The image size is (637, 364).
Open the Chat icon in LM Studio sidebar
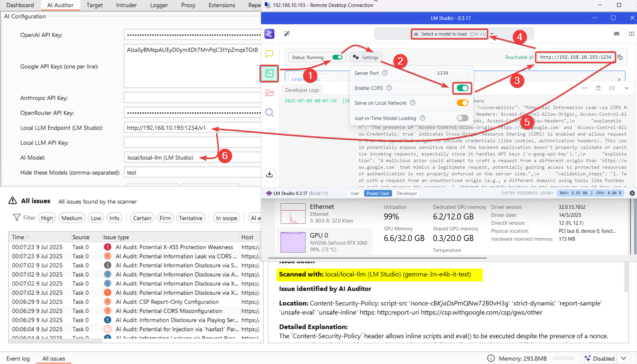(x=269, y=54)
